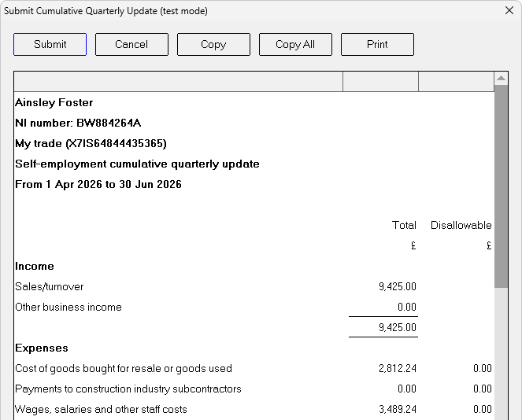Close the Submit Cumulative Quarterly Update dialog
The height and width of the screenshot is (420, 522).
(x=509, y=10)
